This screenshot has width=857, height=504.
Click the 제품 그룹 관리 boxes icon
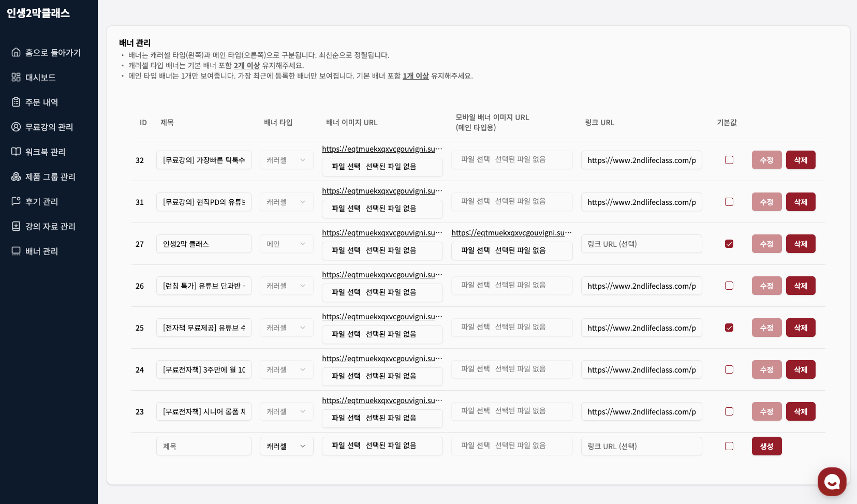(16, 176)
